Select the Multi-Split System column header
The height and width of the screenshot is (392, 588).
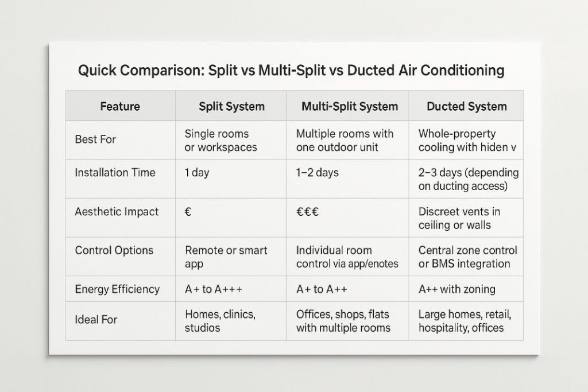(x=350, y=106)
